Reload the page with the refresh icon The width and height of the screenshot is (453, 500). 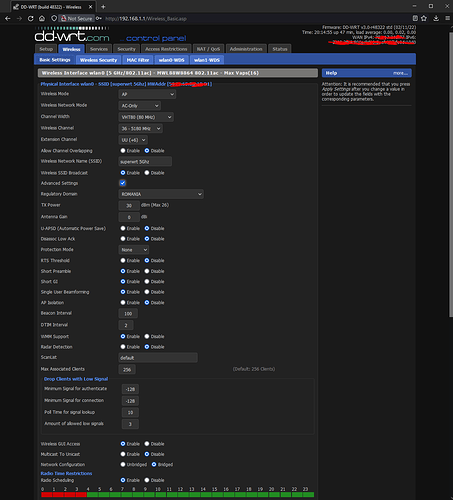click(x=30, y=19)
